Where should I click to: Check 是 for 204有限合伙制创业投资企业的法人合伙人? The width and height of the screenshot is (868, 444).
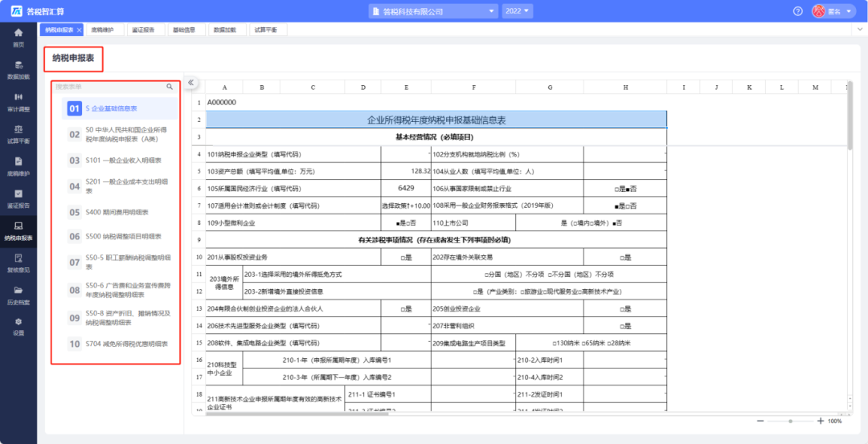406,308
